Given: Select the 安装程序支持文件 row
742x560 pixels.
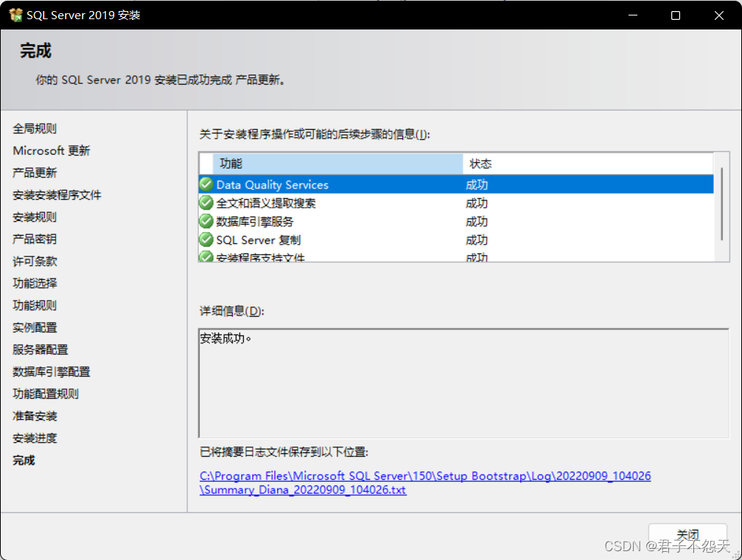Looking at the screenshot, I should coord(456,256).
